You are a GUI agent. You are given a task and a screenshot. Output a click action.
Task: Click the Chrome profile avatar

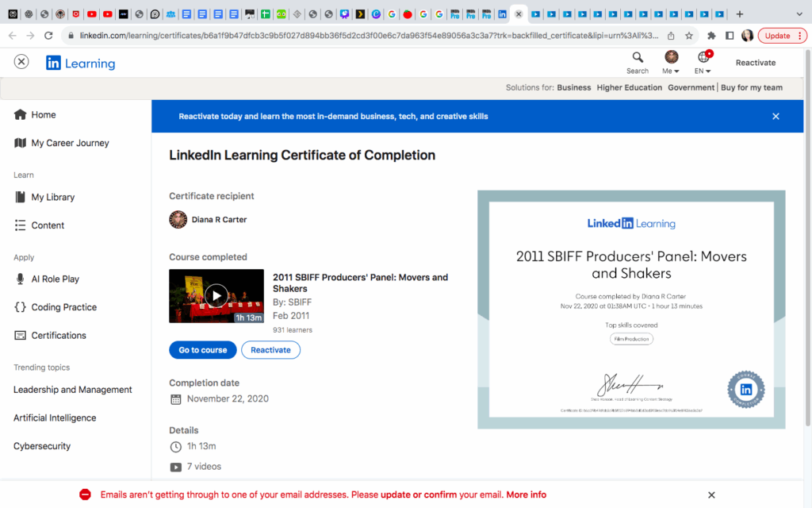coord(747,36)
